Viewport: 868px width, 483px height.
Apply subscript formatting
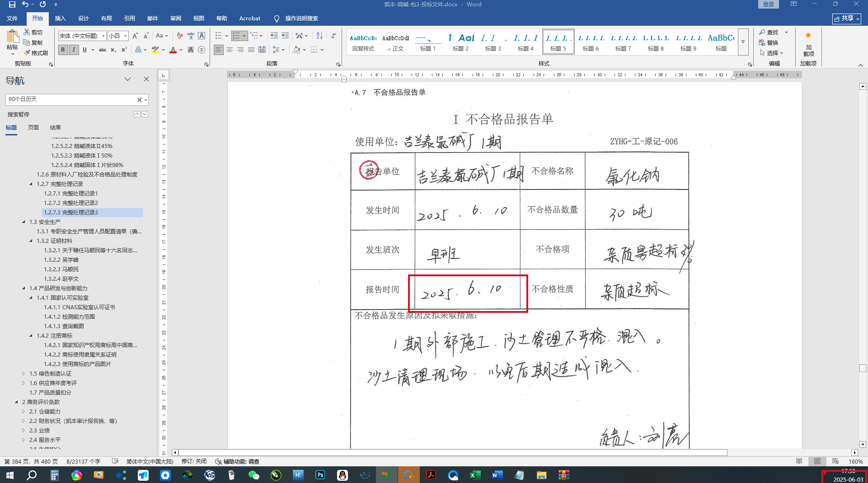(x=113, y=50)
